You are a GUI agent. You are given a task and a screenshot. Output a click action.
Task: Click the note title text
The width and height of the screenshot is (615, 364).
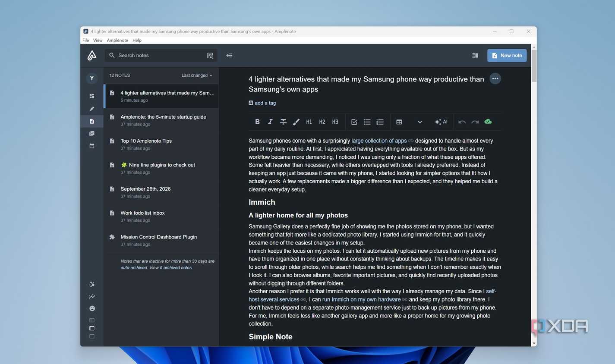pos(366,84)
